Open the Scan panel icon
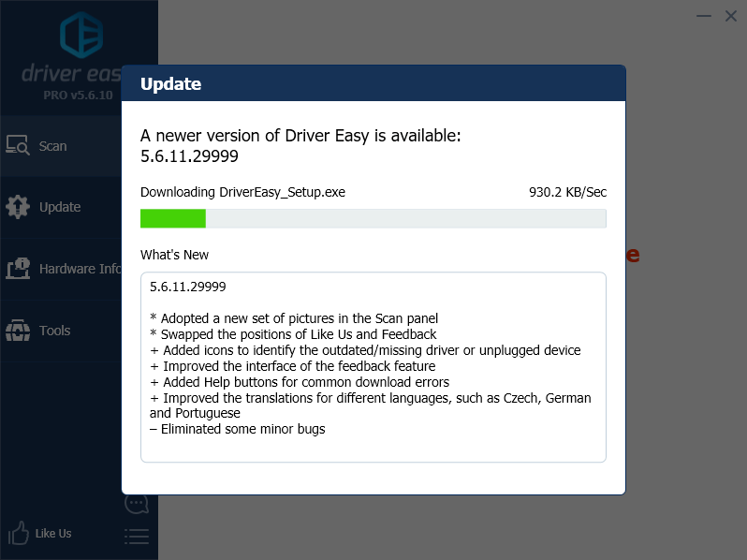 point(18,145)
